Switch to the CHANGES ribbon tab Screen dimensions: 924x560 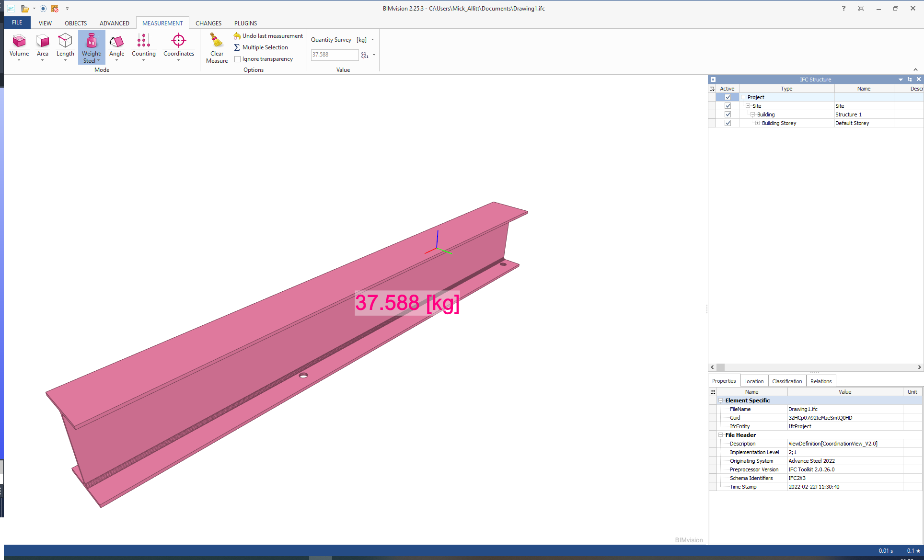pyautogui.click(x=208, y=23)
